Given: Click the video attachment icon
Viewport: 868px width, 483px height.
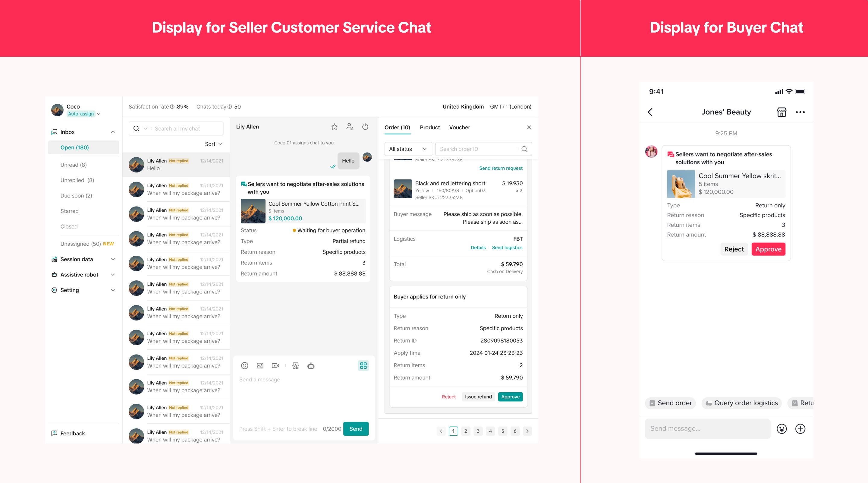Looking at the screenshot, I should tap(275, 366).
